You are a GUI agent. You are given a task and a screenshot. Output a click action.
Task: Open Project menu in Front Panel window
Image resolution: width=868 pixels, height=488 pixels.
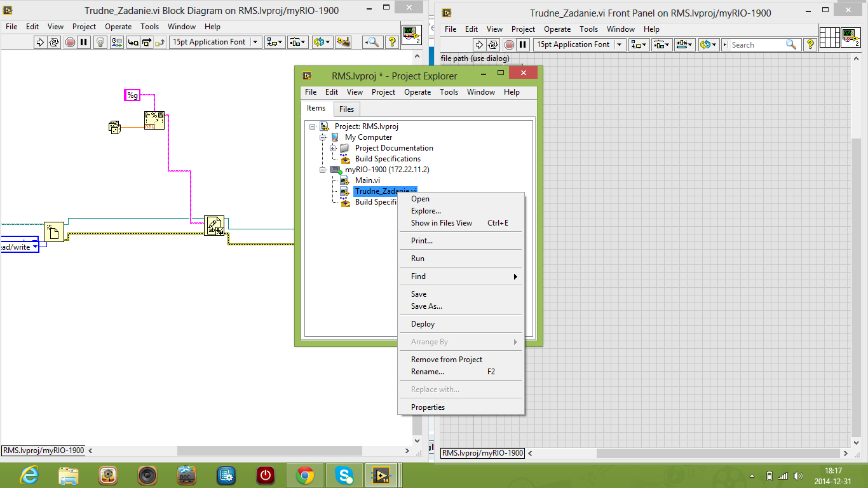(x=523, y=29)
